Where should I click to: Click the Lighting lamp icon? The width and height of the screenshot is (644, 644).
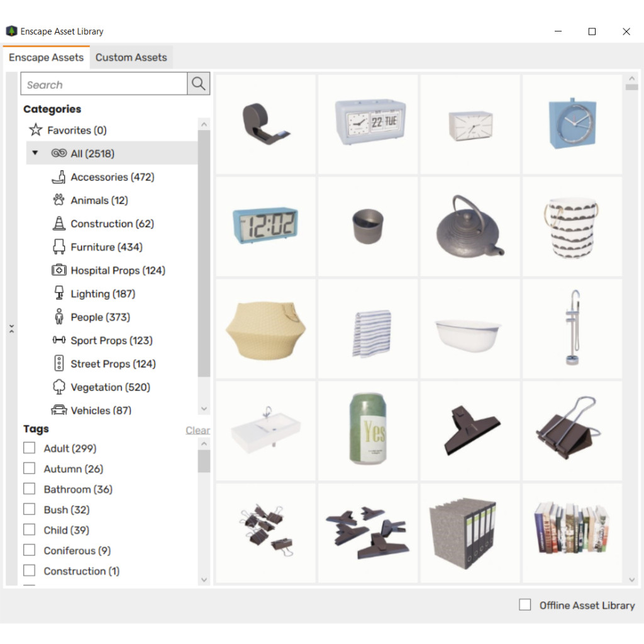pyautogui.click(x=58, y=293)
